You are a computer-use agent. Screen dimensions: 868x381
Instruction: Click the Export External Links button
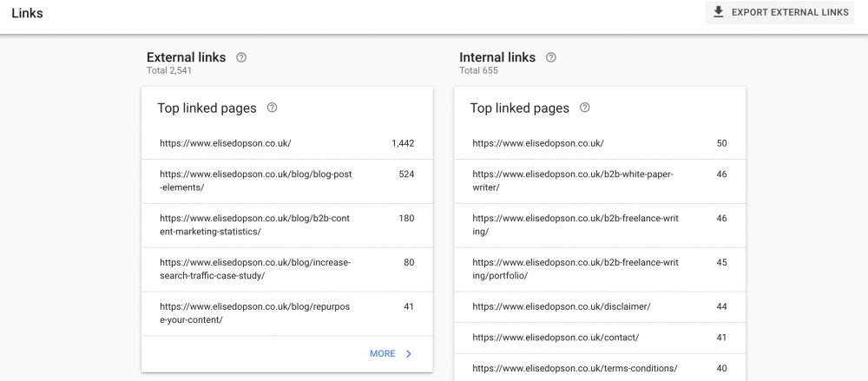779,12
